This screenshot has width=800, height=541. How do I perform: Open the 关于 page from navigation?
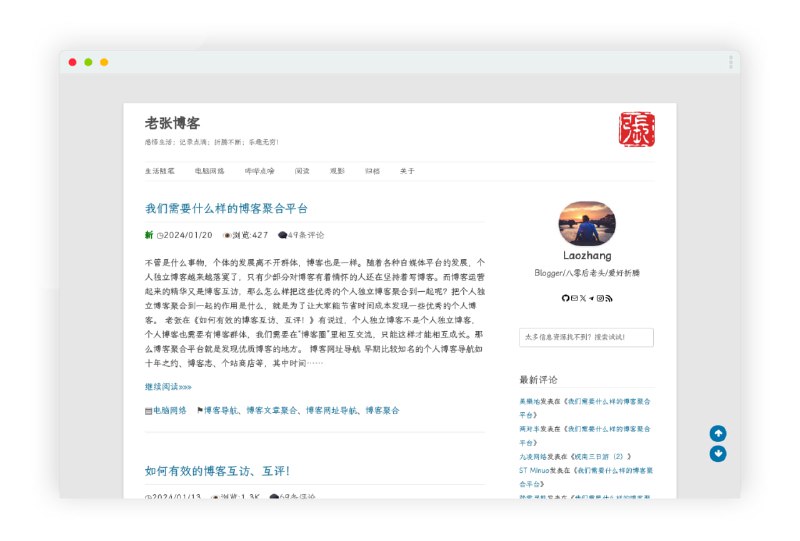[407, 171]
